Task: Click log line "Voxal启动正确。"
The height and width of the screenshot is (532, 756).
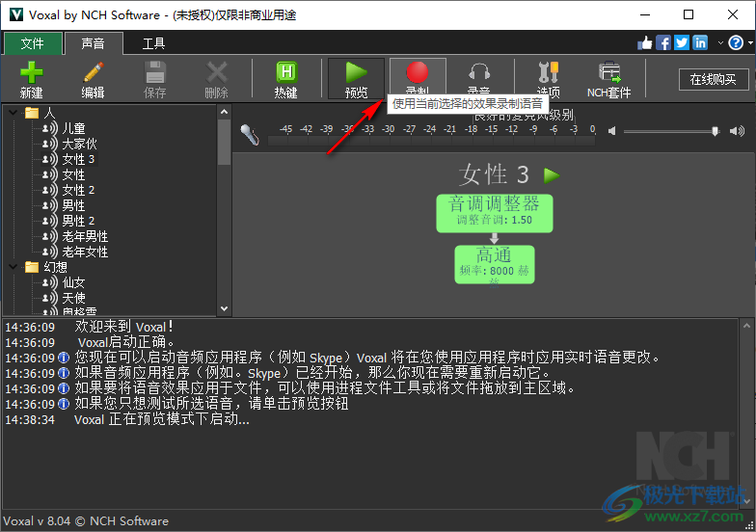Action: coord(126,342)
